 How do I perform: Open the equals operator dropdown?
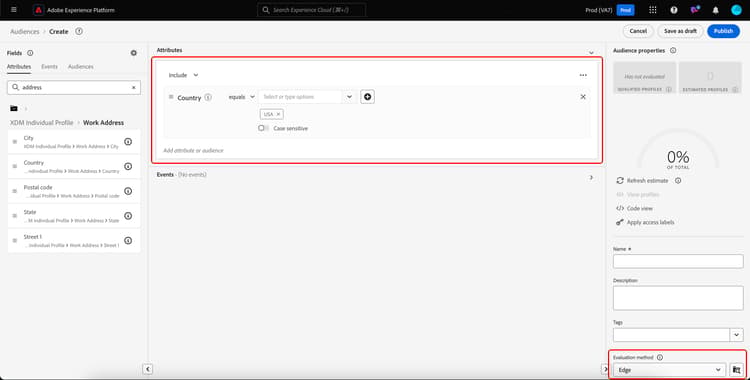242,97
